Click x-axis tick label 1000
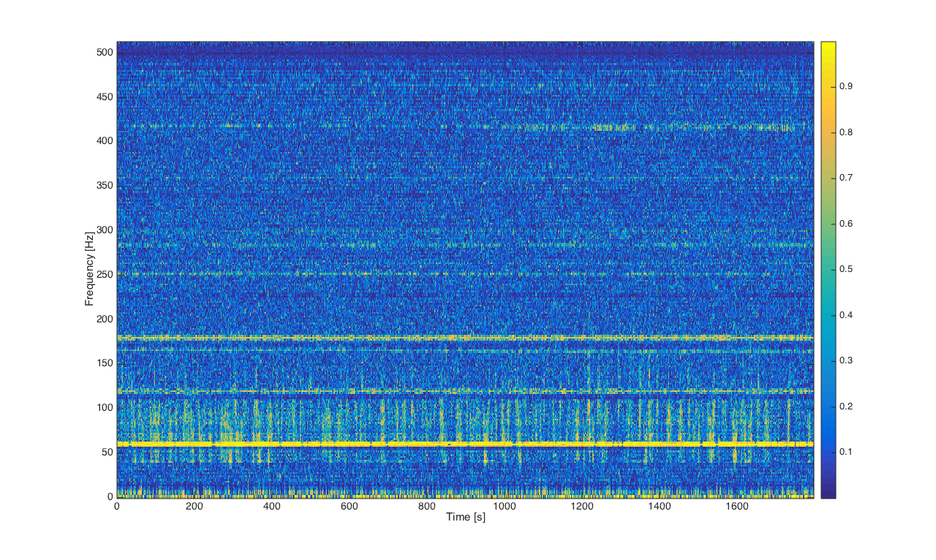The height and width of the screenshot is (560, 936). pos(504,507)
